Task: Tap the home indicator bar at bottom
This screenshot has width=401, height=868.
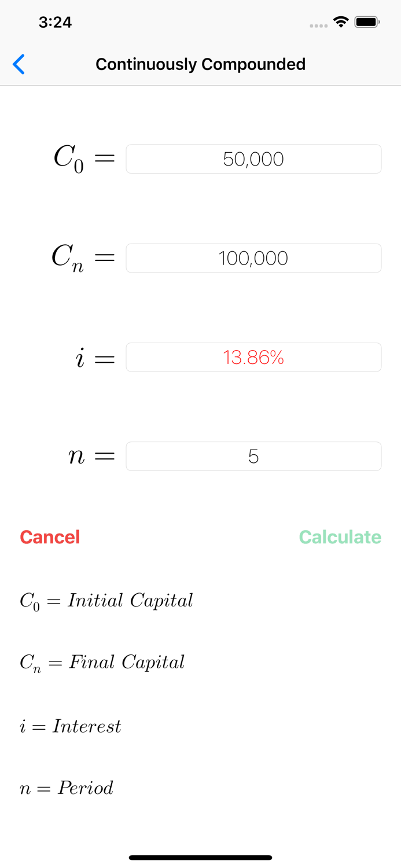Action: [200, 857]
